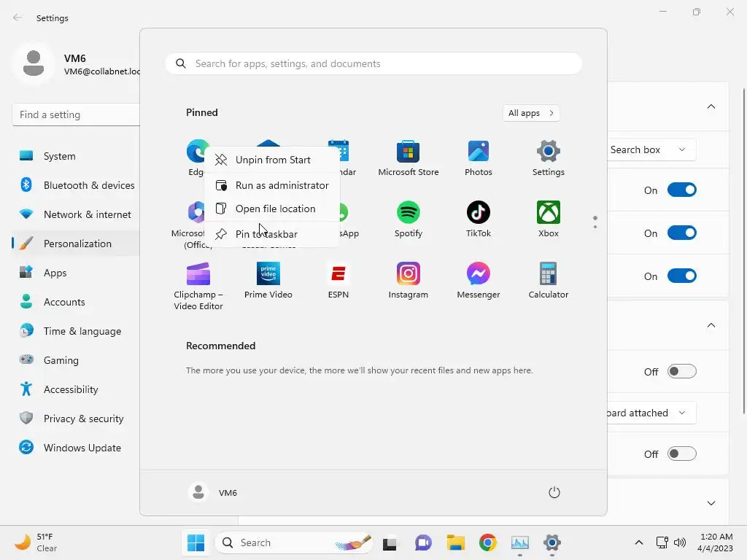Open the performance monitor taskbar app

(x=519, y=542)
